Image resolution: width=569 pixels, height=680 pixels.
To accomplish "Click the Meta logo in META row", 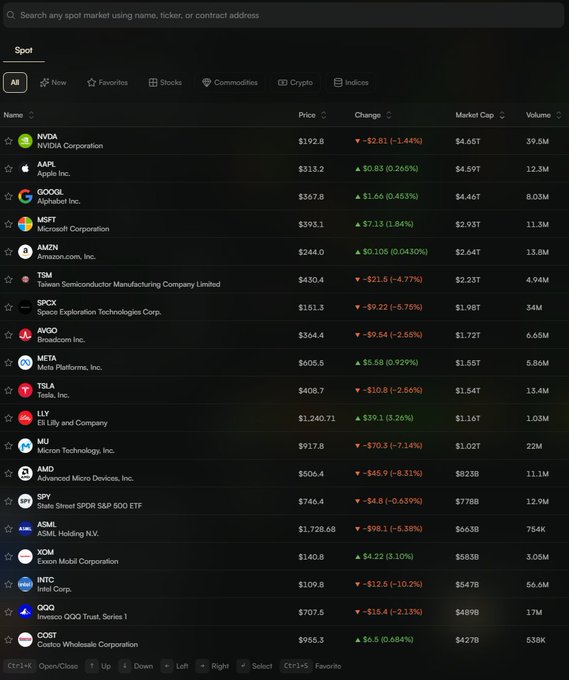I will [x=25, y=363].
